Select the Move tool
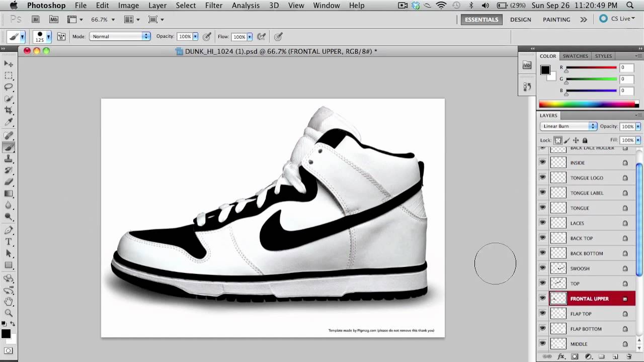Viewport: 644px width, 362px height. pyautogui.click(x=9, y=64)
